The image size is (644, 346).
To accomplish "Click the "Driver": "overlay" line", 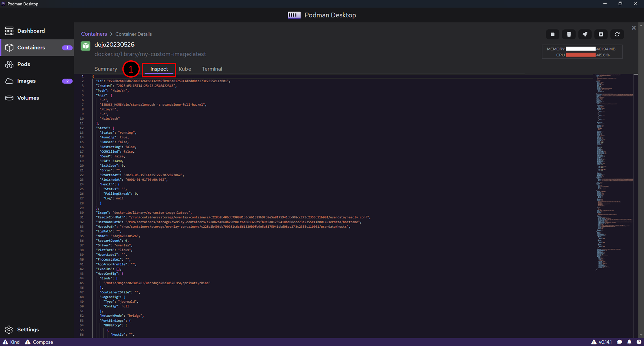I will click(x=114, y=245).
